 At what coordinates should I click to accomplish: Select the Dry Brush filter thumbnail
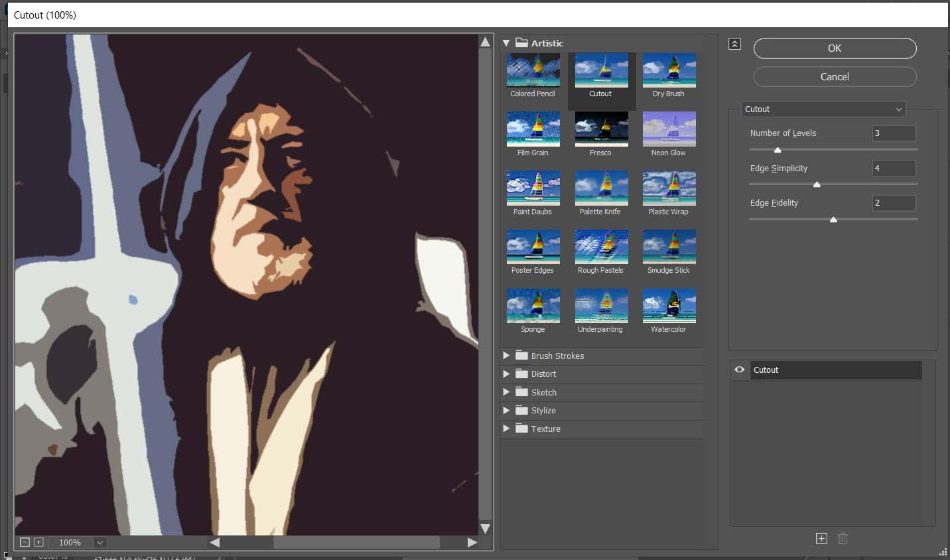pos(668,70)
